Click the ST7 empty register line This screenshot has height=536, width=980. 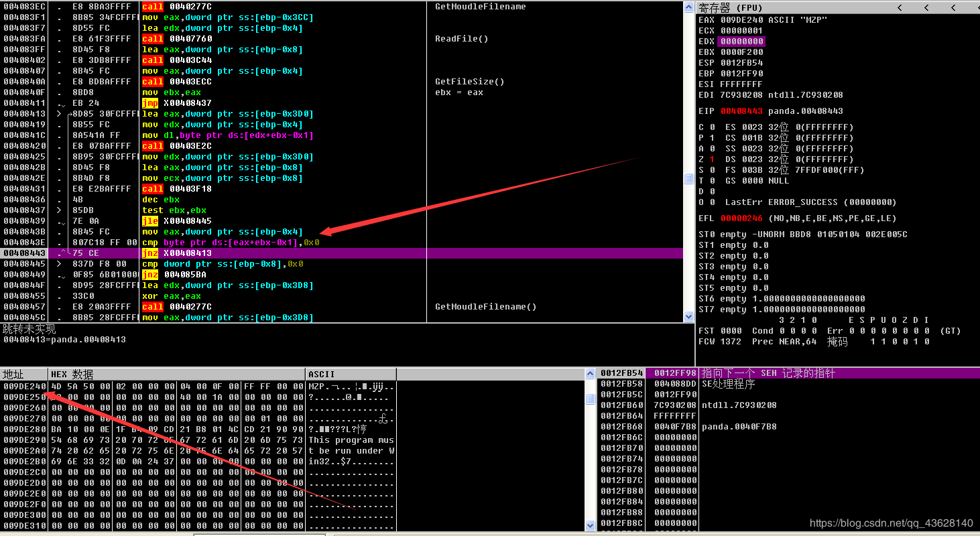coord(782,310)
